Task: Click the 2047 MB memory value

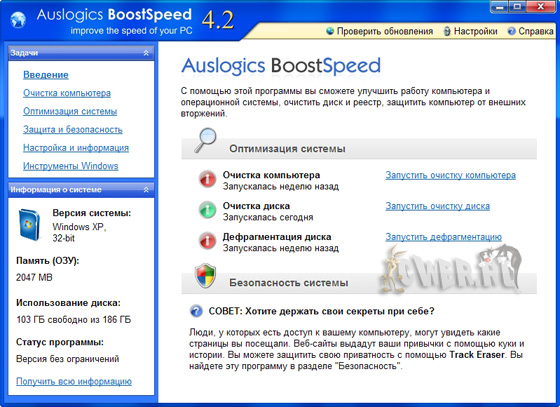Action: 34,277
